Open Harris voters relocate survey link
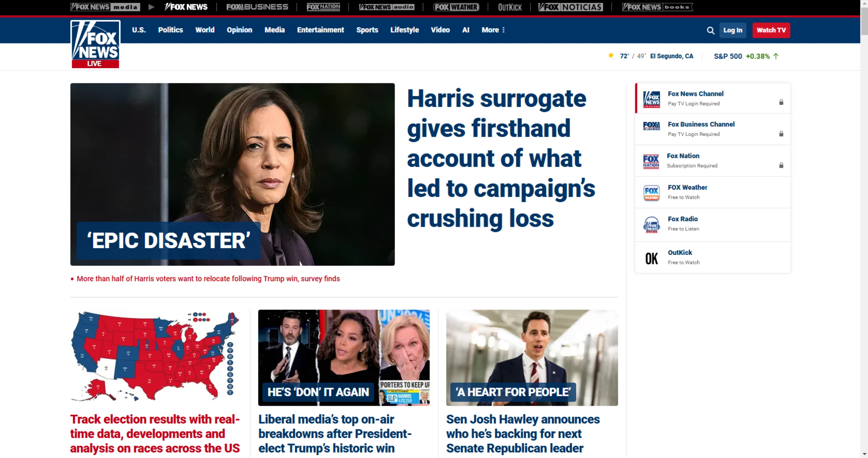Screen dimensions: 868x458 [x=208, y=279]
